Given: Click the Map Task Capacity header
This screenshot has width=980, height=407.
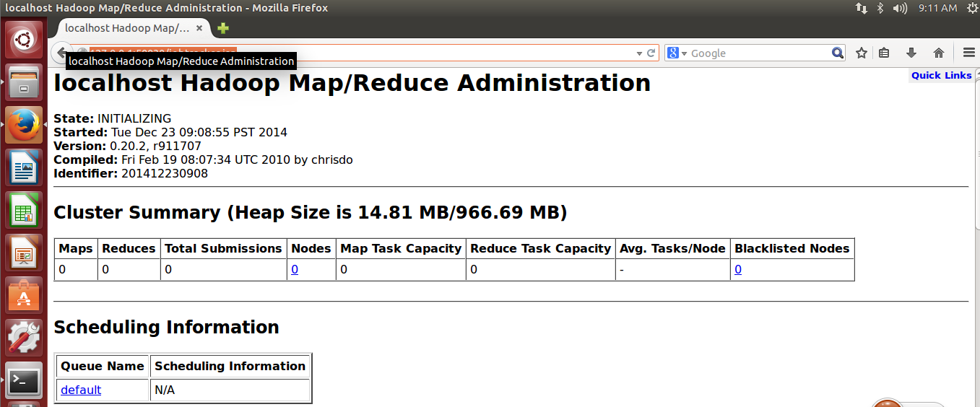Looking at the screenshot, I should click(x=401, y=248).
